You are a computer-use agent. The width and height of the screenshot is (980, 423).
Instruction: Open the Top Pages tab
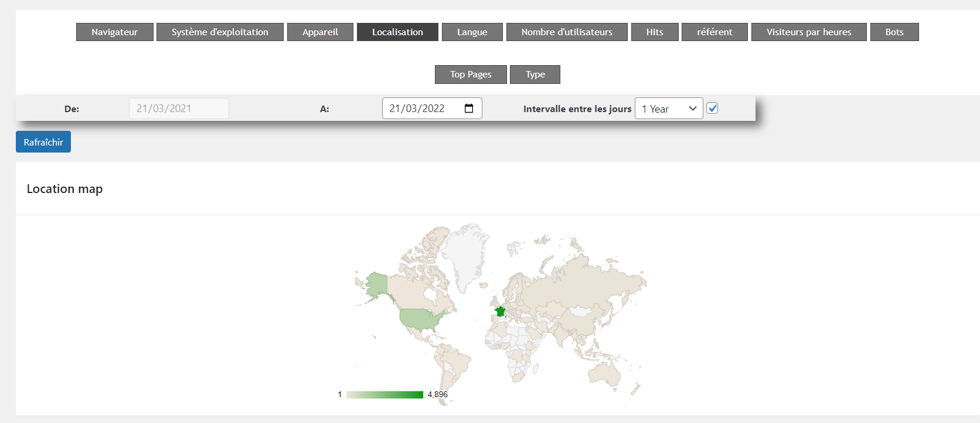pyautogui.click(x=471, y=75)
